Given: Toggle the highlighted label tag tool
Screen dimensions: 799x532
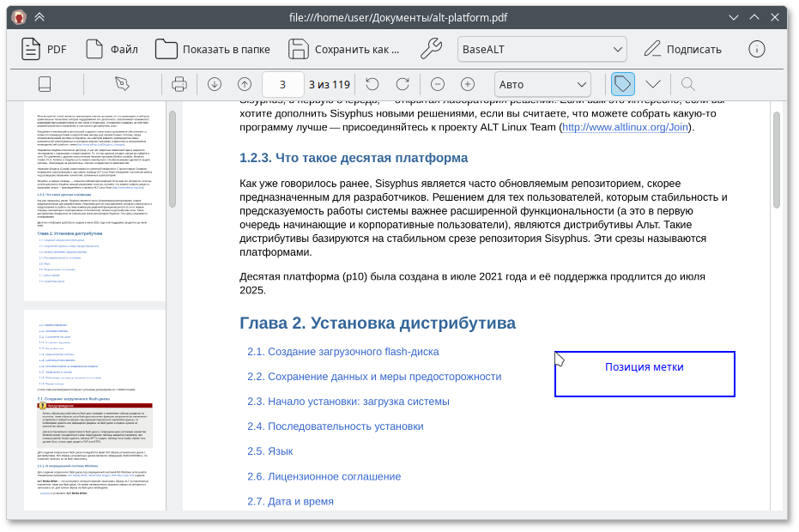Looking at the screenshot, I should pos(623,84).
